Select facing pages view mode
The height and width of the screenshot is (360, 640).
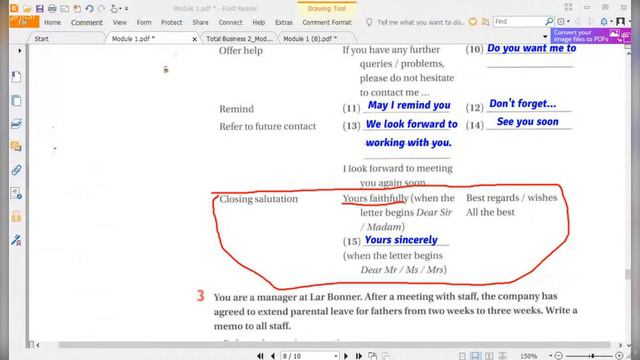click(x=489, y=356)
